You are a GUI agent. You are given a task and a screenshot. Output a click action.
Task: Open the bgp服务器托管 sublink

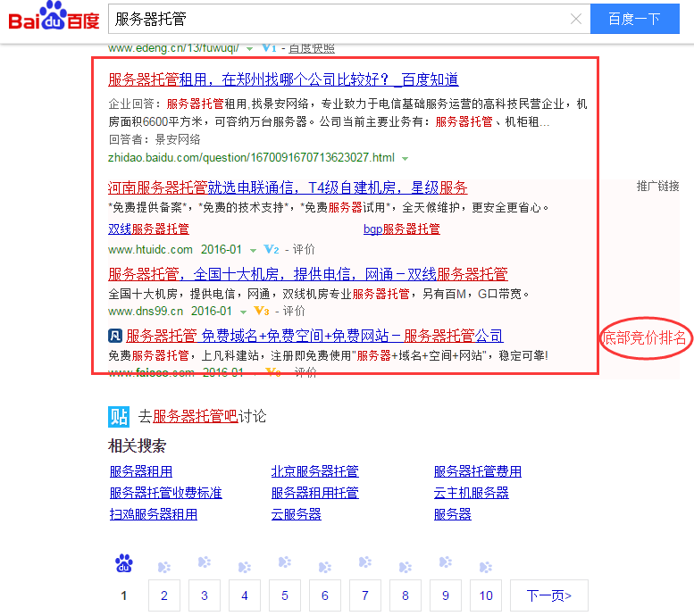coord(401,229)
